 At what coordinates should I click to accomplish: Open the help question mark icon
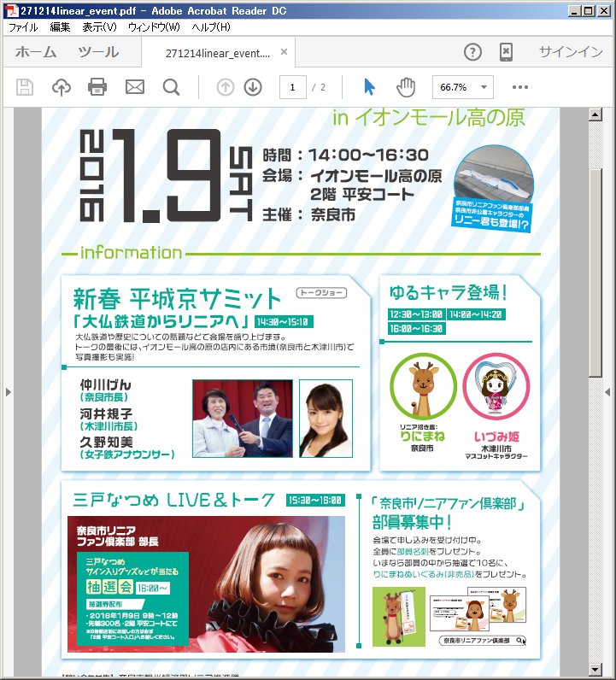tap(472, 52)
